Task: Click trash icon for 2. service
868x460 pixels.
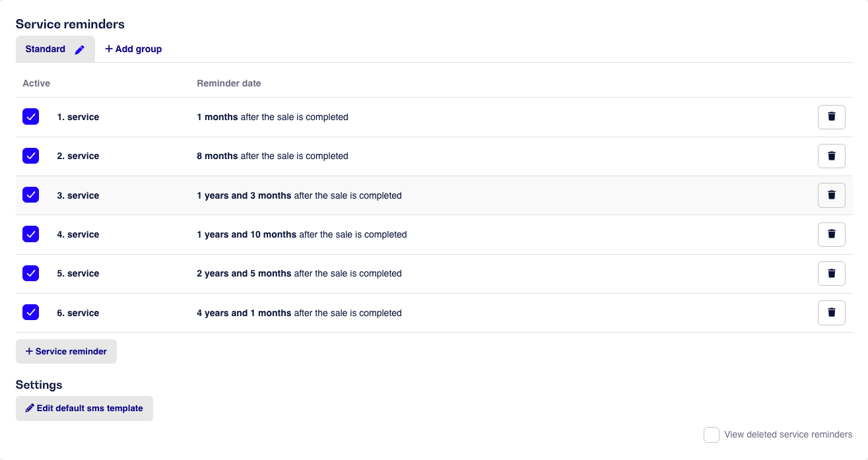Action: click(x=831, y=156)
